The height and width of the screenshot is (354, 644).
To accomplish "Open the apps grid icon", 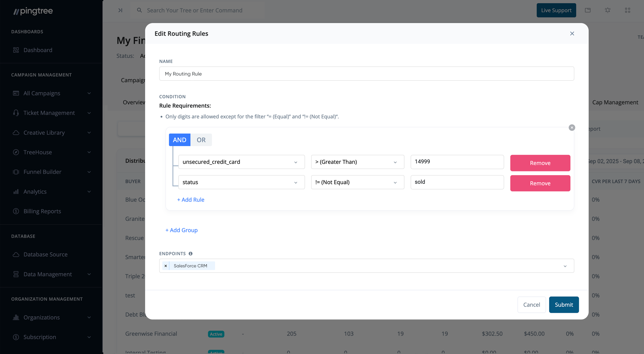I will click(x=627, y=10).
